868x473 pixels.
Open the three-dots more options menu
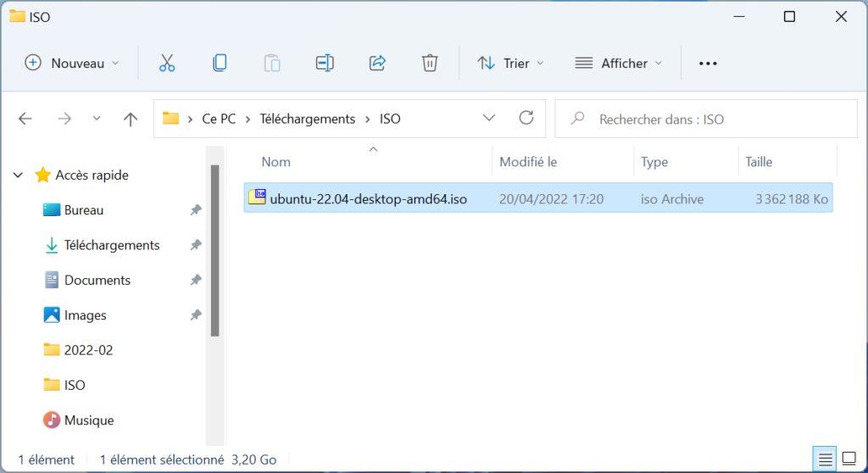click(x=708, y=64)
